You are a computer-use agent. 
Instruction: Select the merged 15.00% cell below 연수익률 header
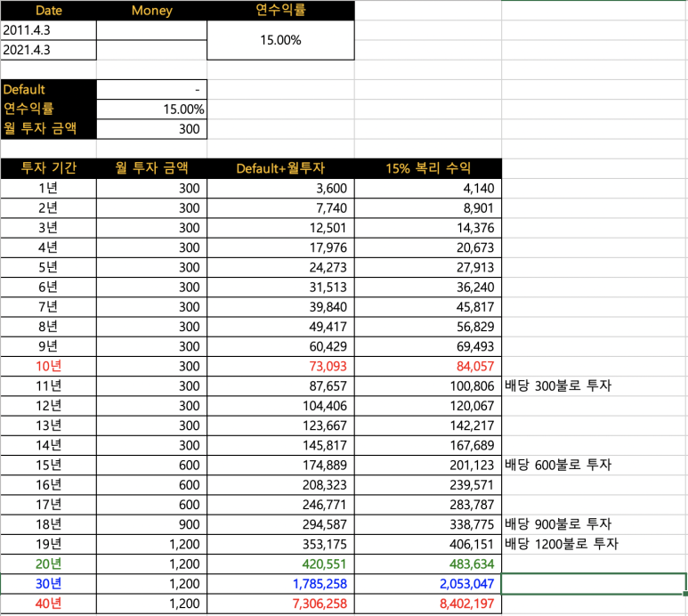[x=280, y=40]
